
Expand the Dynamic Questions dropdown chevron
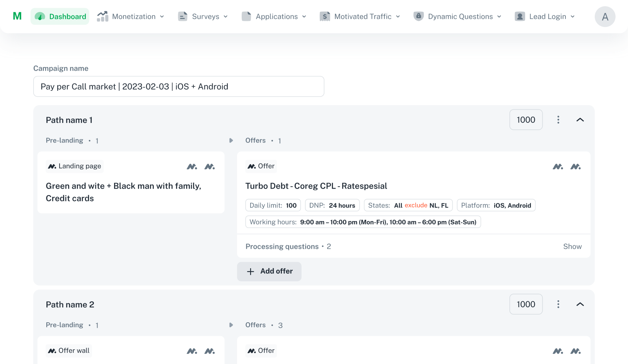click(x=499, y=17)
